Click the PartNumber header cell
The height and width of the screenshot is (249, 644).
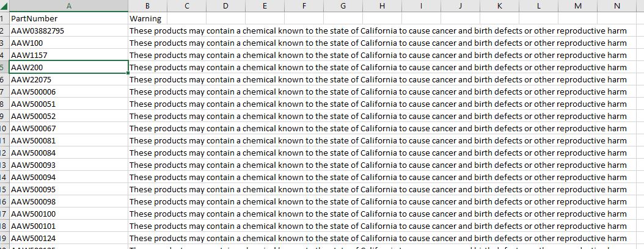[68, 18]
